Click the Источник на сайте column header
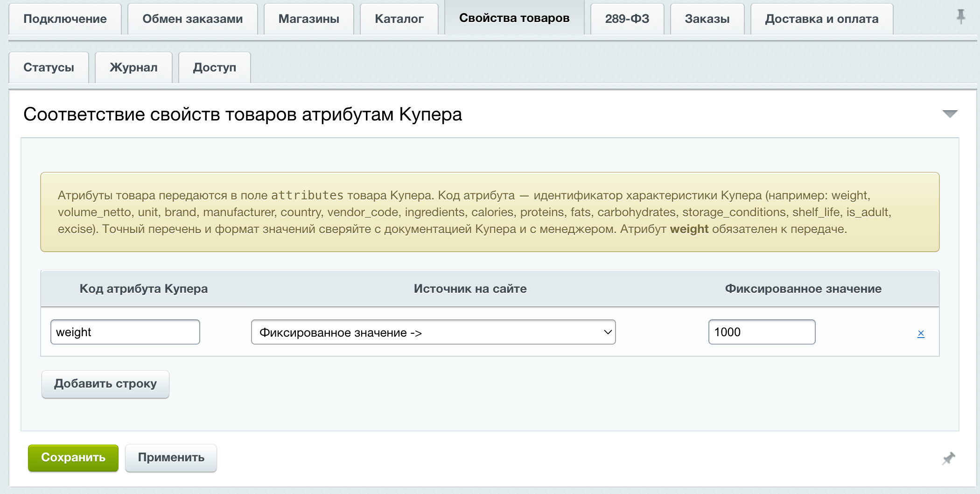 point(470,289)
